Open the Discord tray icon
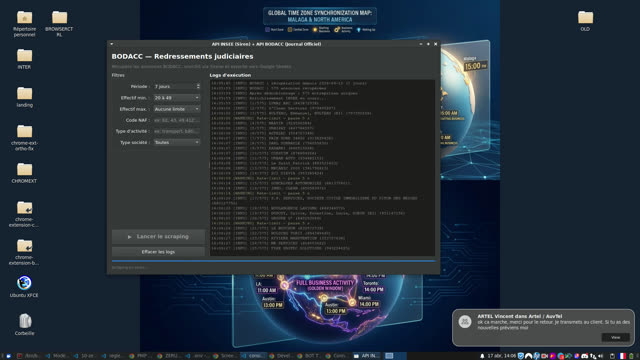This screenshot has width=640, height=360. click(x=585, y=356)
